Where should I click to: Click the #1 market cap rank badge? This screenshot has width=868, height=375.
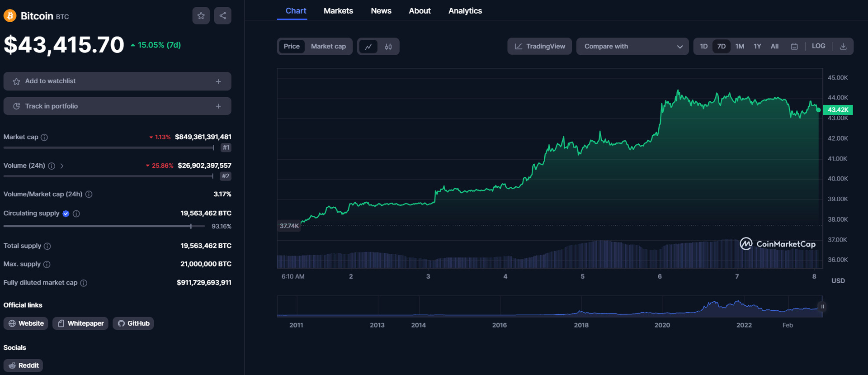(x=226, y=147)
